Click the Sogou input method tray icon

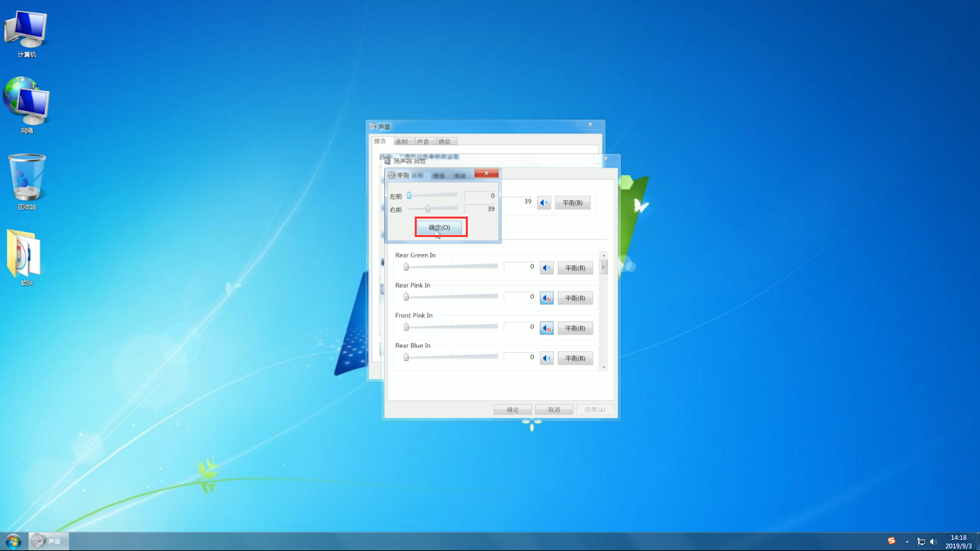pos(891,541)
